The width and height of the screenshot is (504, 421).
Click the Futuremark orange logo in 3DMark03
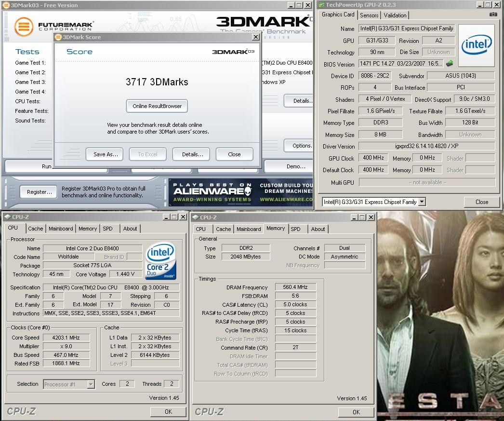[24, 27]
